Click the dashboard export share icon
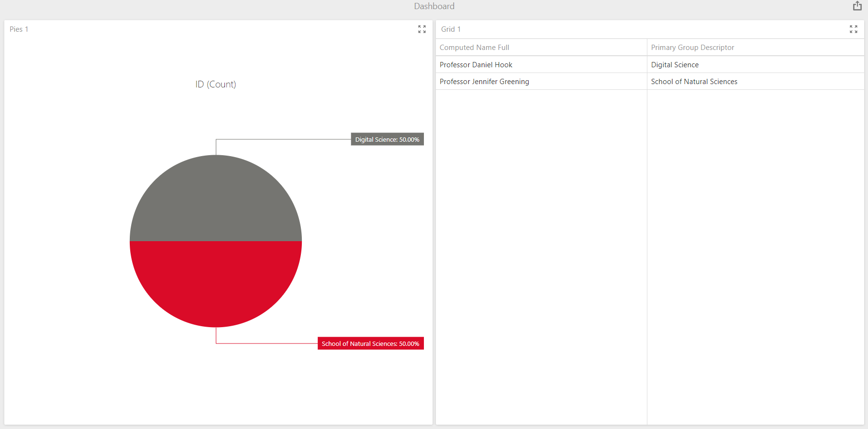Screen dimensions: 868x429 tap(857, 6)
